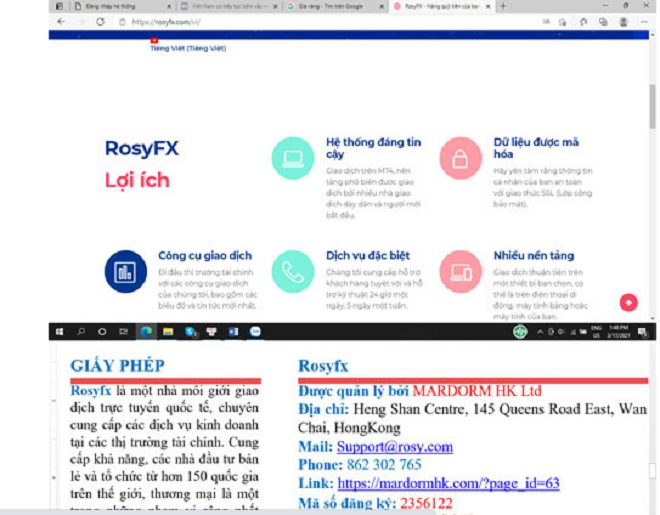The width and height of the screenshot is (660, 515).
Task: Click the Nhiều nền tảng heading
Action: coord(534,256)
